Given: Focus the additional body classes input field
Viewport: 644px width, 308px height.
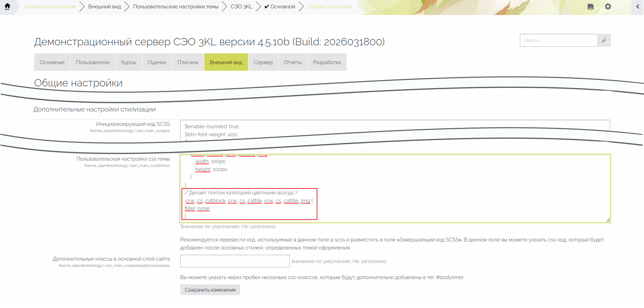Looking at the screenshot, I should tap(235, 261).
